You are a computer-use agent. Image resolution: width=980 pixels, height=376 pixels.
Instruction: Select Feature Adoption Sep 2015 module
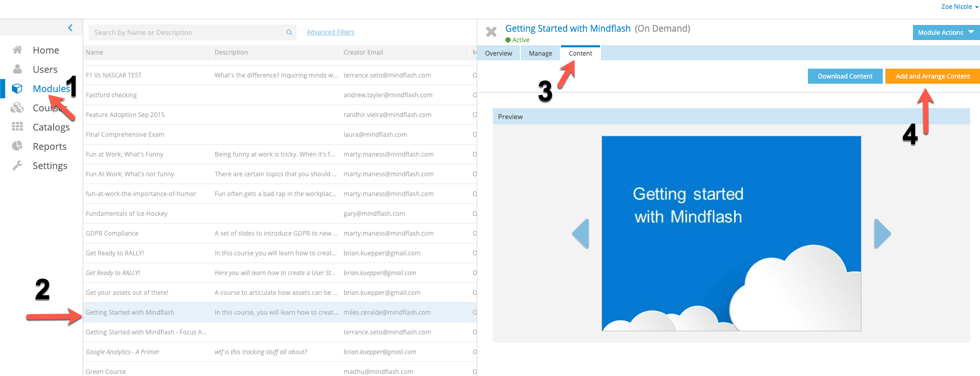[x=280, y=115]
